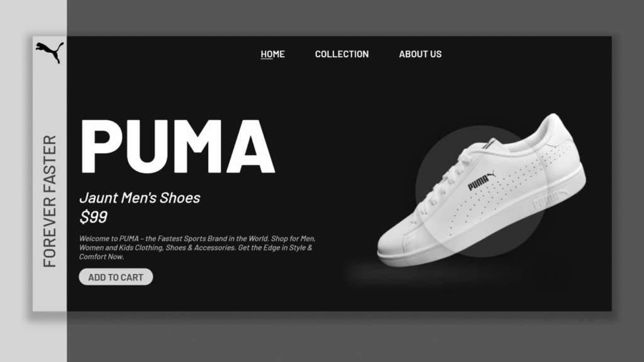
Task: Click the ADD TO CART button
Action: [116, 277]
